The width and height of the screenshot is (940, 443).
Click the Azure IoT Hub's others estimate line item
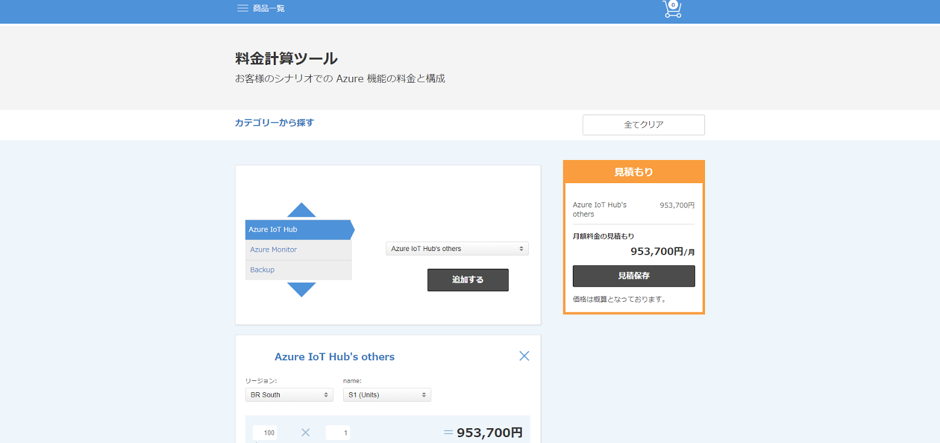pyautogui.click(x=634, y=209)
